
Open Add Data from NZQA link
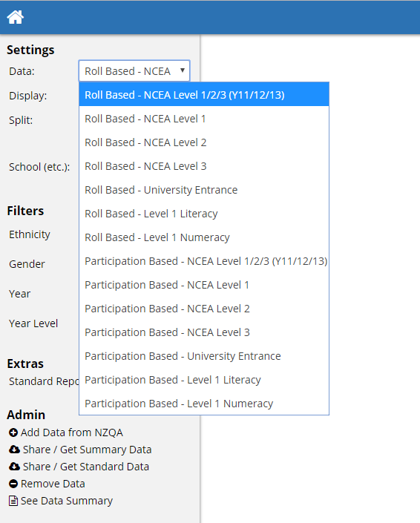point(72,432)
